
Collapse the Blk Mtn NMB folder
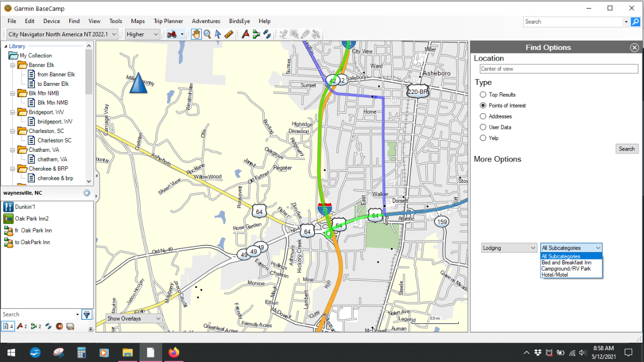(x=12, y=93)
